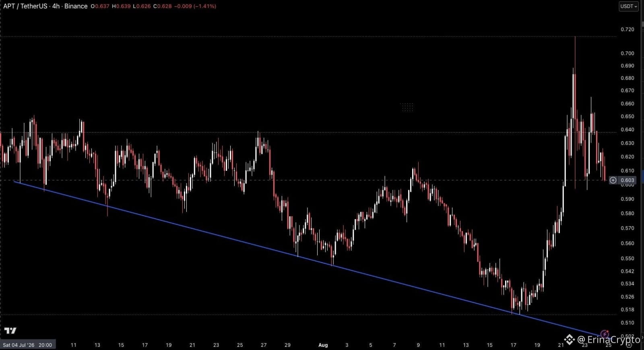Open chart settings via the hexagon gear icon
The image size is (644, 350).
[630, 345]
